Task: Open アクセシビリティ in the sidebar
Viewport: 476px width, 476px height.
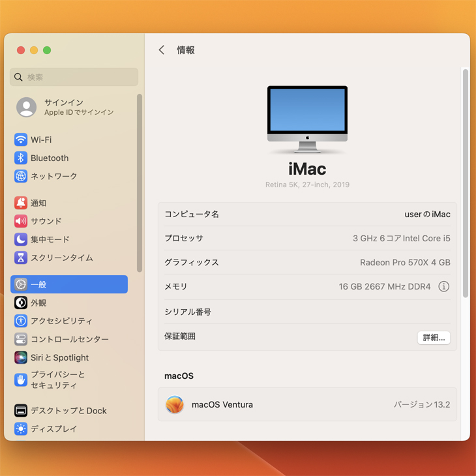Action: coord(61,321)
